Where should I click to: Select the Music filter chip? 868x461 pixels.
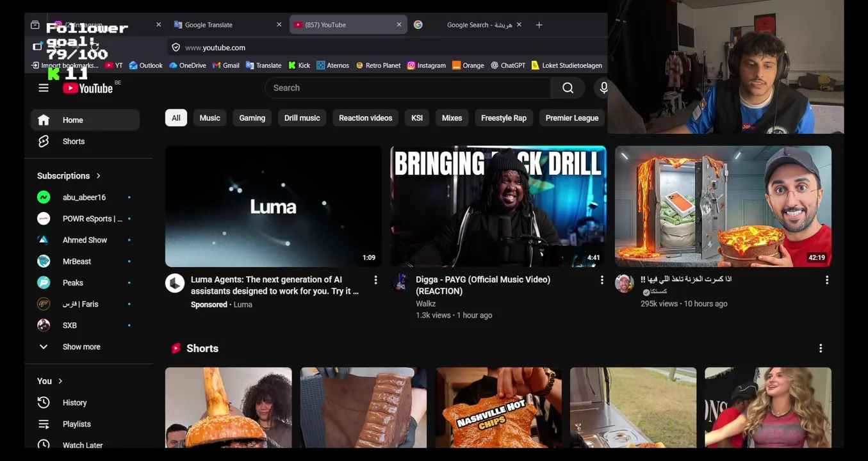(209, 118)
